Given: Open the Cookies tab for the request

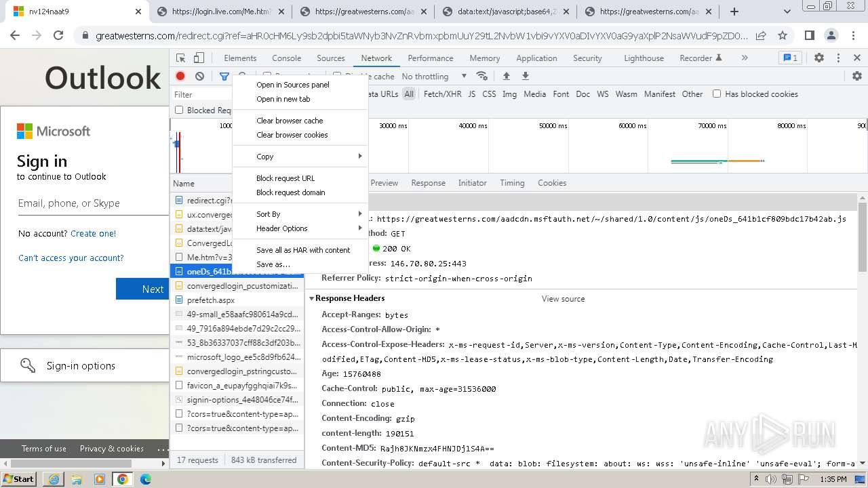Looking at the screenshot, I should point(552,183).
